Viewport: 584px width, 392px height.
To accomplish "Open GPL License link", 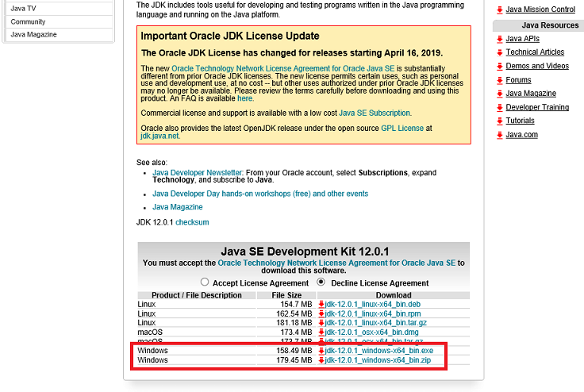I will tap(402, 129).
